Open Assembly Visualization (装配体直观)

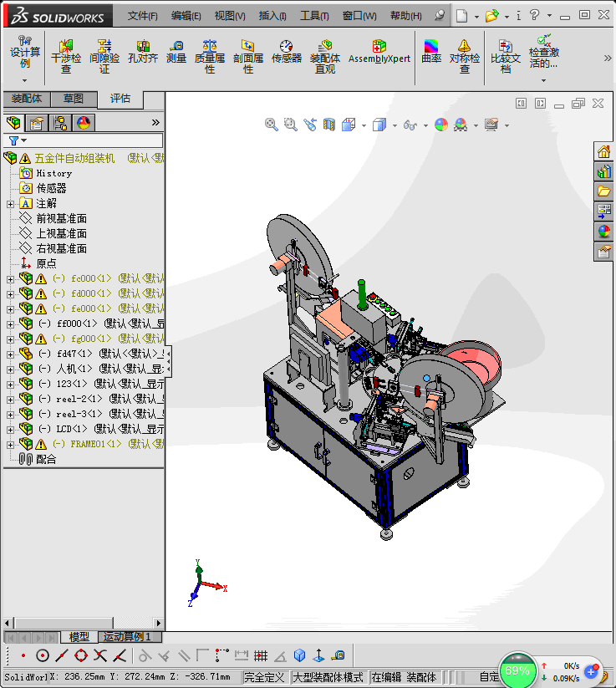(325, 56)
